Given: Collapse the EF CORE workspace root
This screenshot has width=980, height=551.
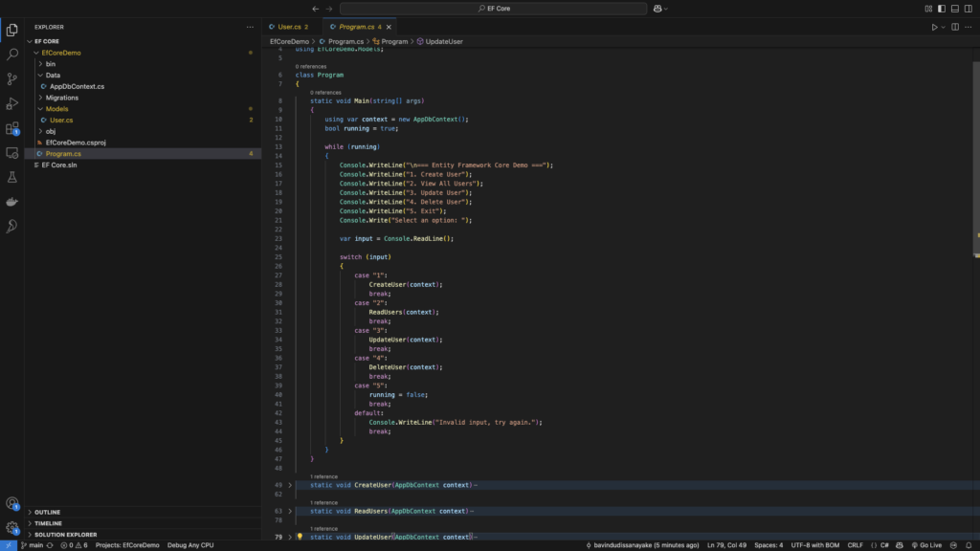Looking at the screenshot, I should coord(30,41).
